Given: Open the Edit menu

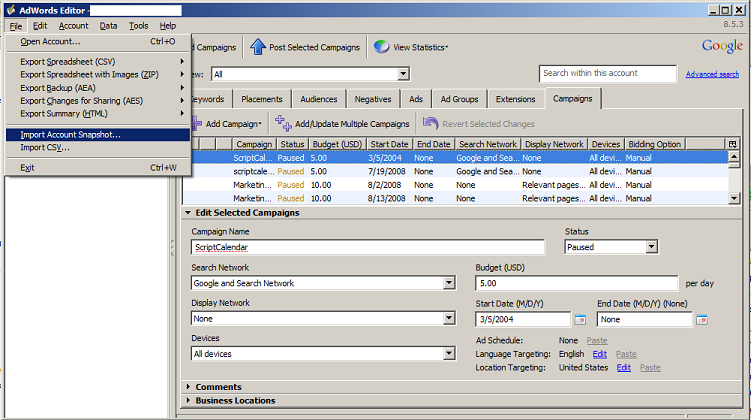Looking at the screenshot, I should pos(40,26).
